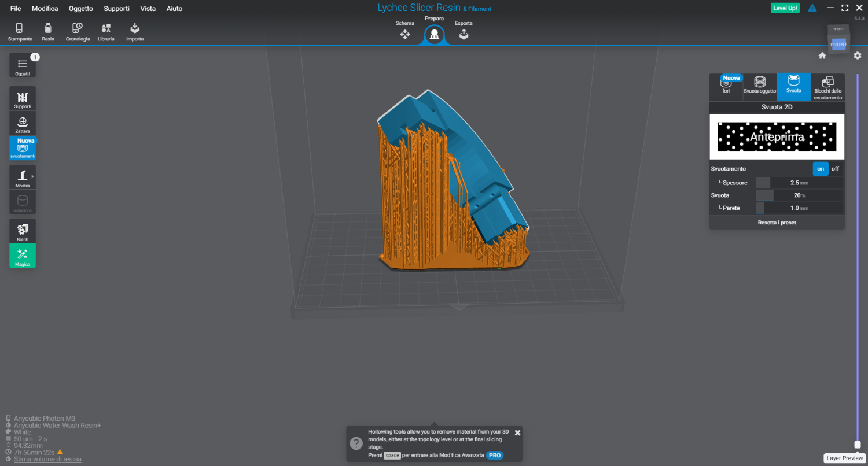This screenshot has width=868, height=466.
Task: Open the Libreria library
Action: 106,32
